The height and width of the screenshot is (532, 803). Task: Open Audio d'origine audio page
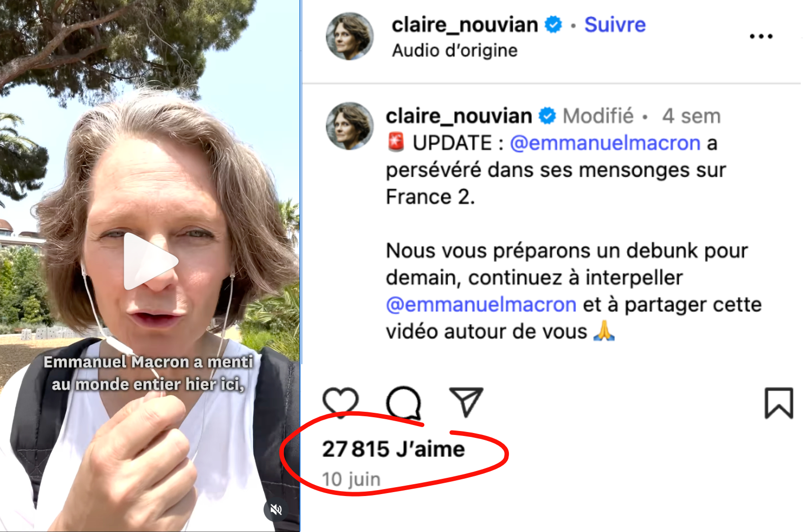(455, 50)
